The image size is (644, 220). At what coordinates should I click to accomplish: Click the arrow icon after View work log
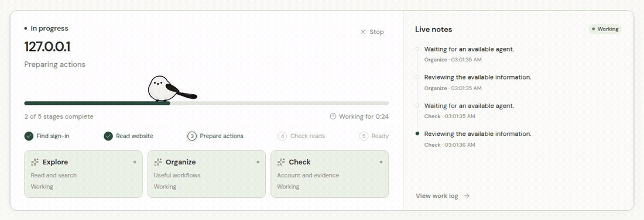pyautogui.click(x=467, y=196)
